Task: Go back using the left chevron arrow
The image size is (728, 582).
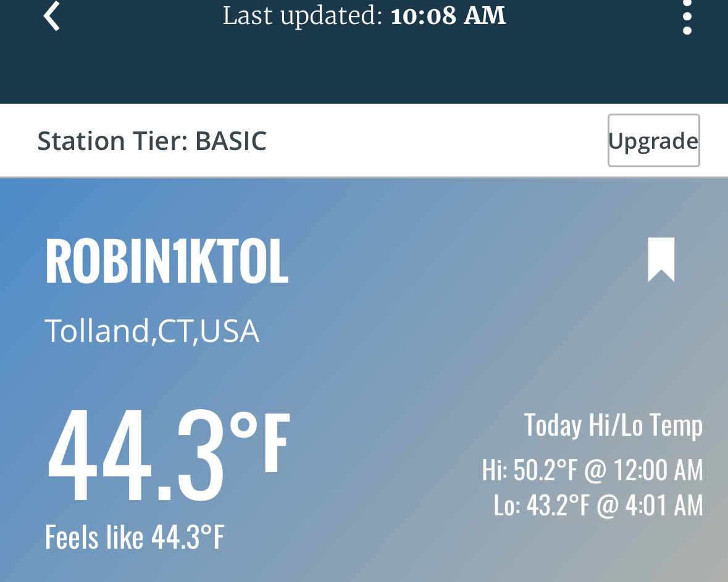Action: 52,16
